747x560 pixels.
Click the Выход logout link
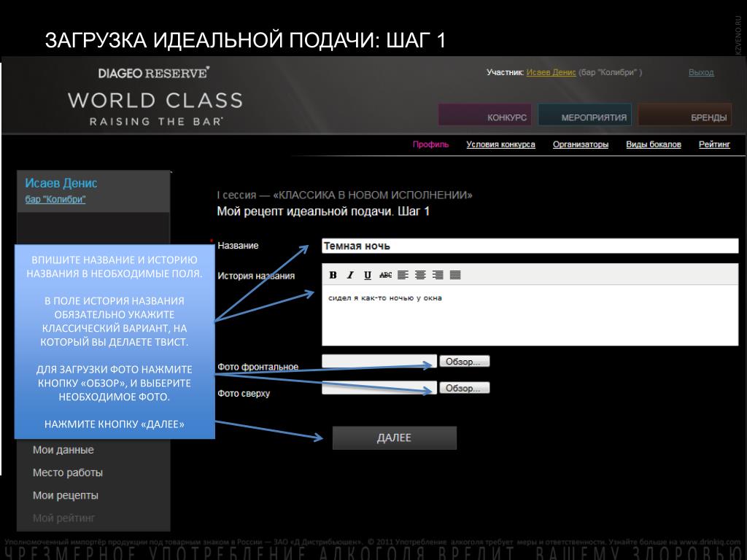(701, 72)
